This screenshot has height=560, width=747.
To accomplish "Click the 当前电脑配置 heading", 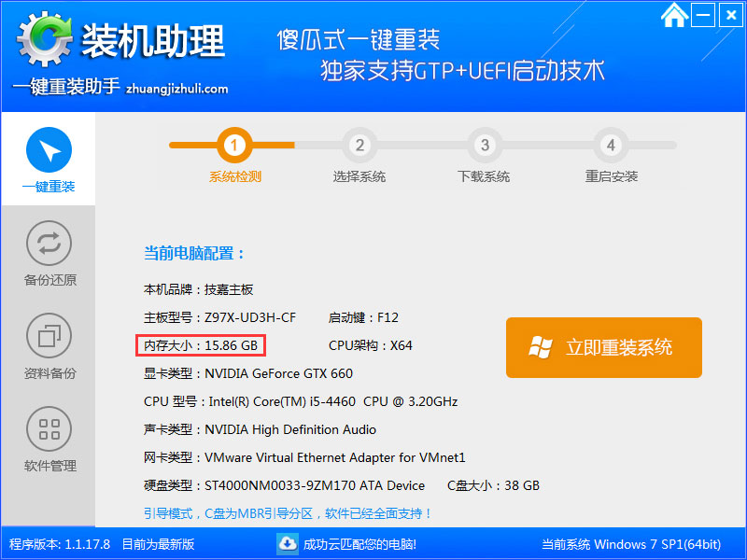I will pos(194,253).
